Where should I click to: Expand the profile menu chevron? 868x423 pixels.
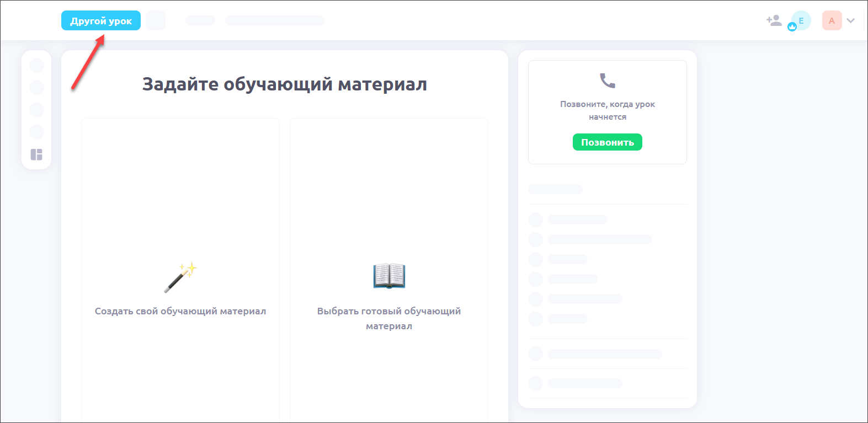[x=850, y=21]
